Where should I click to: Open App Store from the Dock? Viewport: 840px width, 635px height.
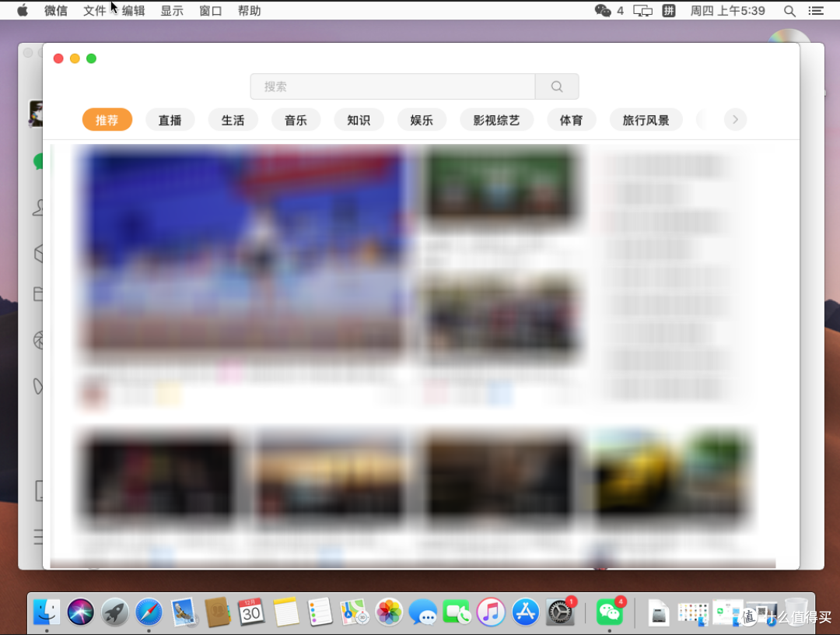click(525, 612)
